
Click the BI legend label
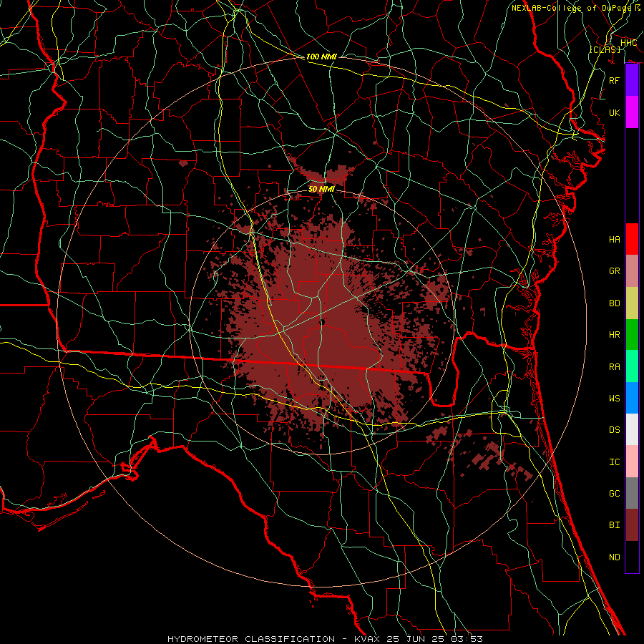(614, 525)
